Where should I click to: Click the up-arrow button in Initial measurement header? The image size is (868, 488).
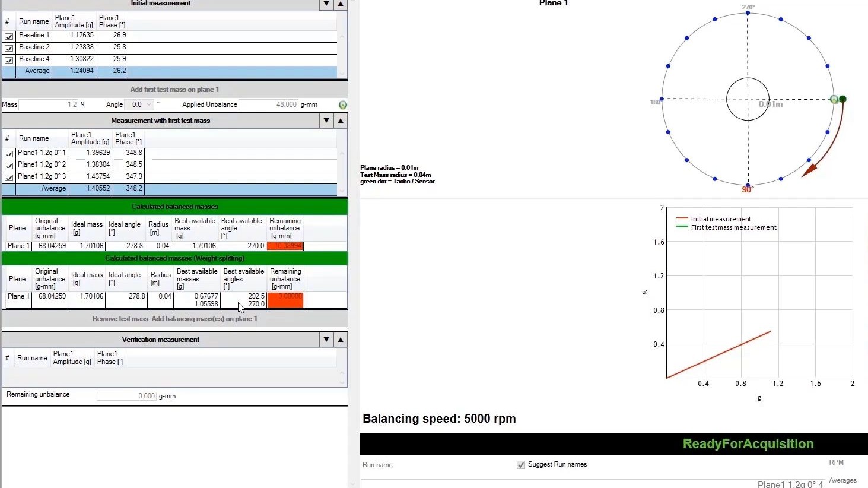[341, 4]
